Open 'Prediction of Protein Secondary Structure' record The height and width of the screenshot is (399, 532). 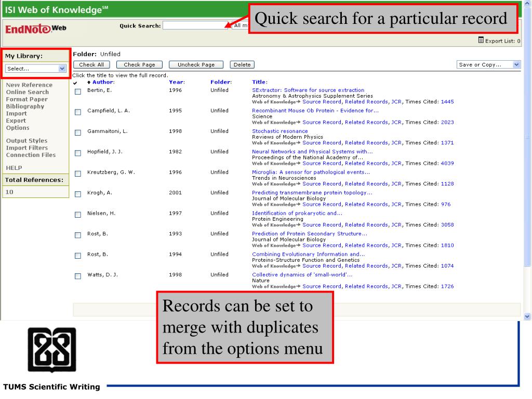click(310, 234)
